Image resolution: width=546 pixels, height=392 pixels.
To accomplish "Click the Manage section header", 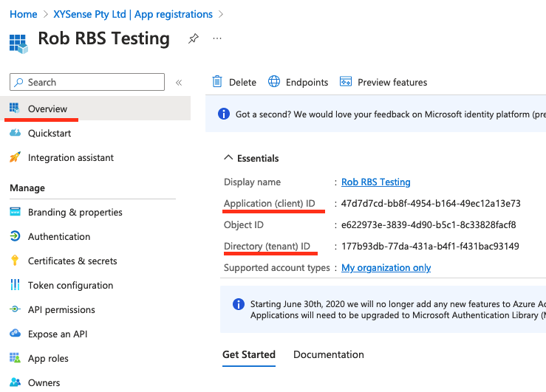I will coord(27,188).
